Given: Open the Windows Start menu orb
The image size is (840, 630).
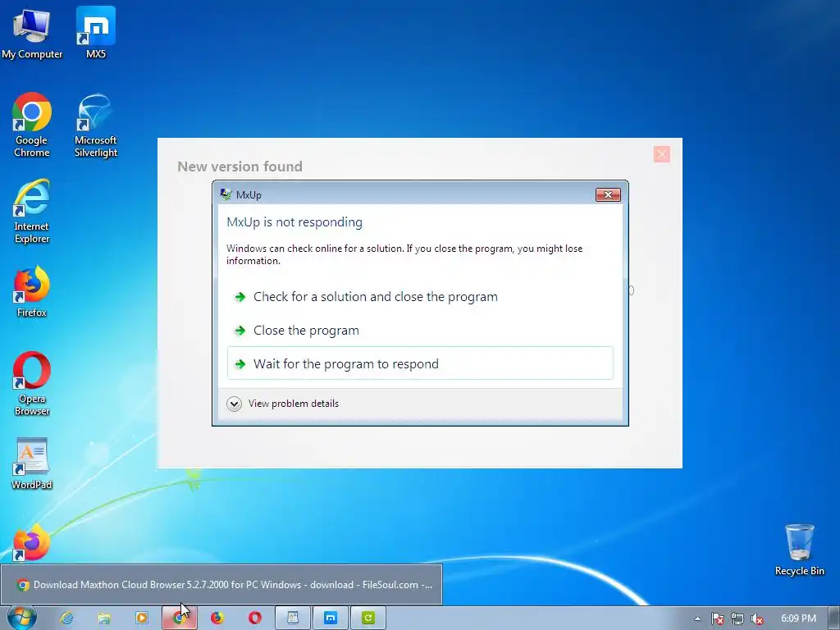Looking at the screenshot, I should pyautogui.click(x=21, y=618).
